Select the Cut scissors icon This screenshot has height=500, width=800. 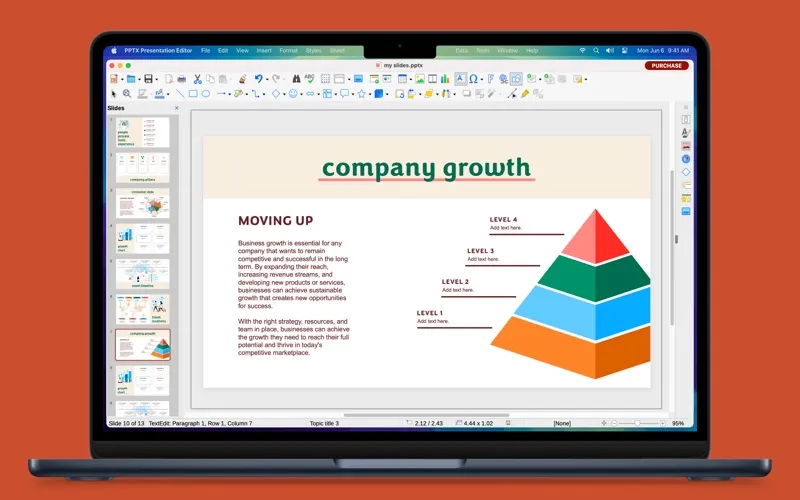(x=197, y=79)
